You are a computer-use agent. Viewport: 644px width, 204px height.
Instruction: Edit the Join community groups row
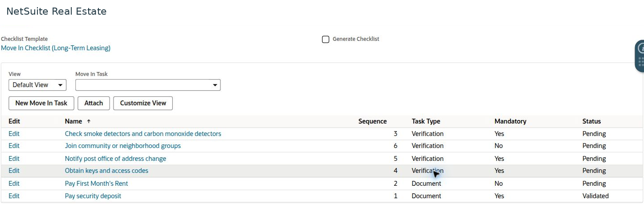pos(14,146)
